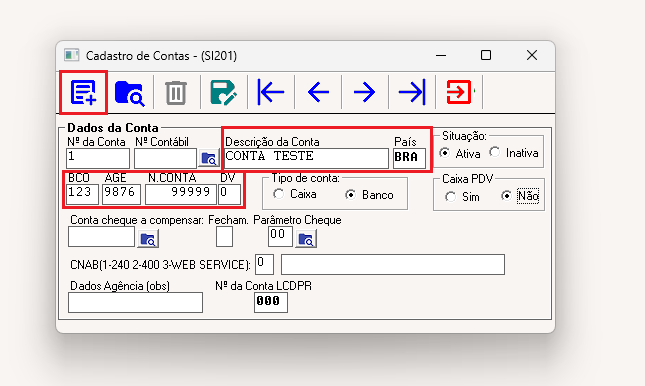Go to previous record arrow
The height and width of the screenshot is (386, 645).
318,92
